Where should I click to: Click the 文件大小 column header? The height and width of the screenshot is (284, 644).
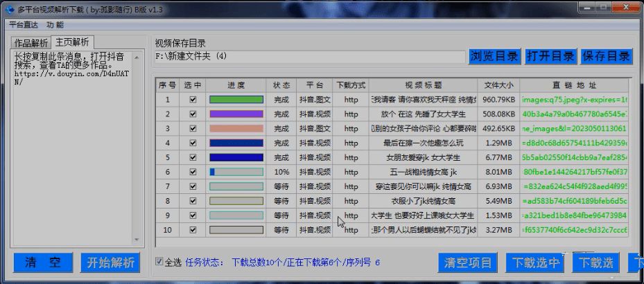[x=499, y=85]
